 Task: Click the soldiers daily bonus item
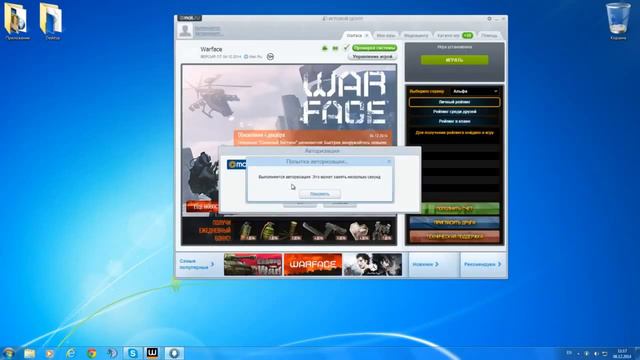[x=382, y=231]
